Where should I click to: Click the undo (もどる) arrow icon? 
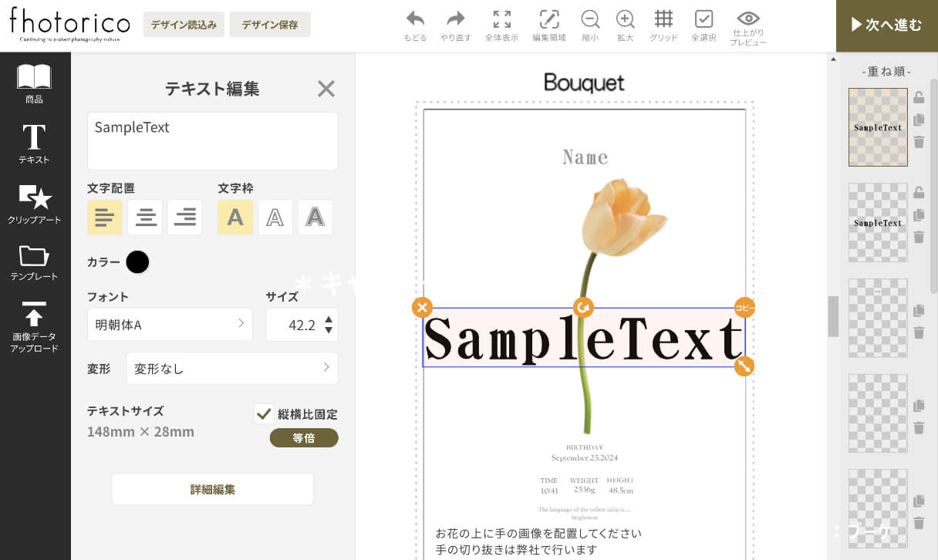click(415, 19)
